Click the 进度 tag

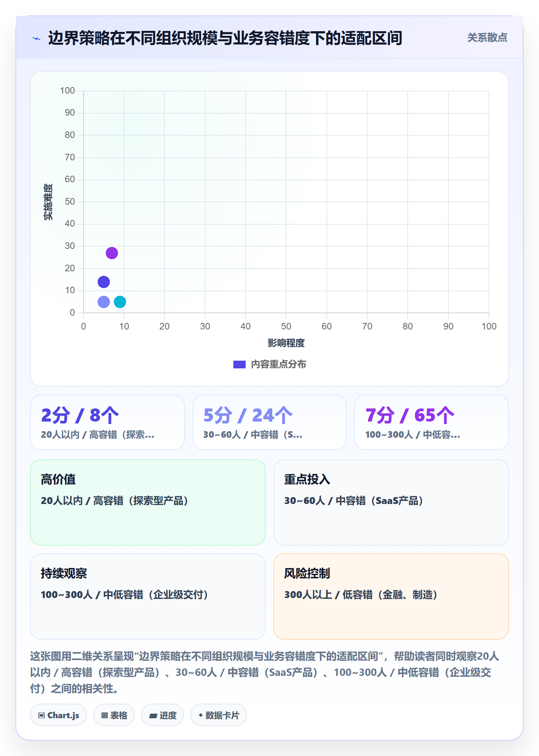tap(162, 716)
